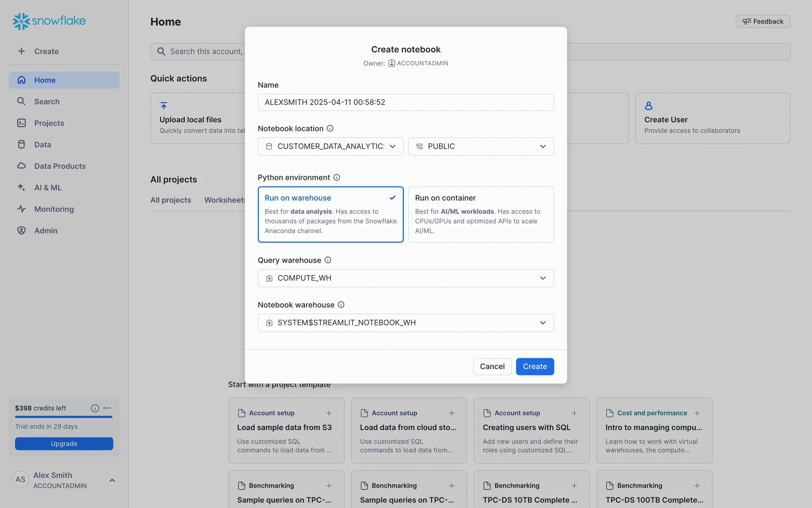Image resolution: width=812 pixels, height=508 pixels.
Task: Click the Notebook location info icon
Action: click(330, 128)
